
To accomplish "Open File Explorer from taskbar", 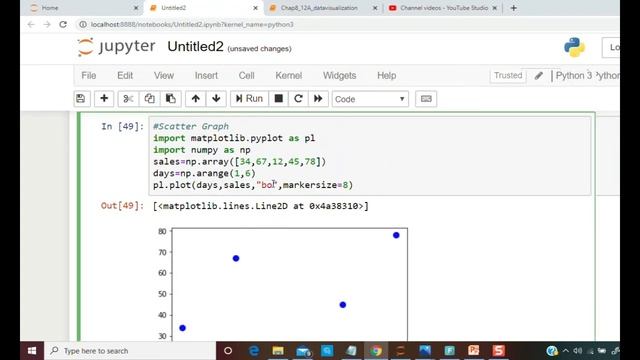I will coord(278,351).
